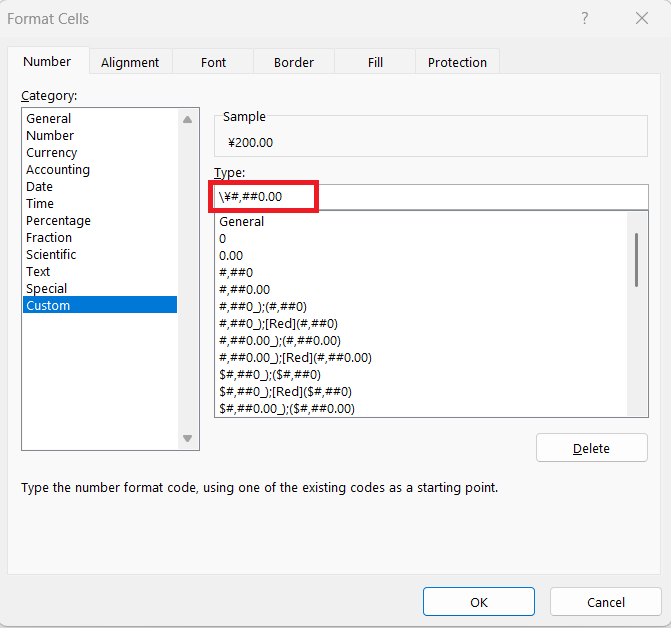This screenshot has height=628, width=671.
Task: Cancel the Format Cells dialog
Action: click(606, 602)
